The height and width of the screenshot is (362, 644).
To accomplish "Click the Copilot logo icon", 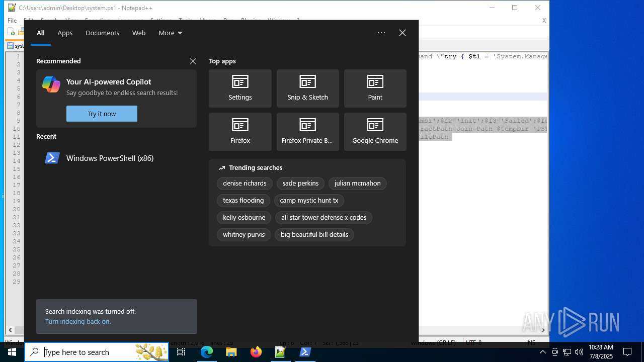I will [x=51, y=84].
